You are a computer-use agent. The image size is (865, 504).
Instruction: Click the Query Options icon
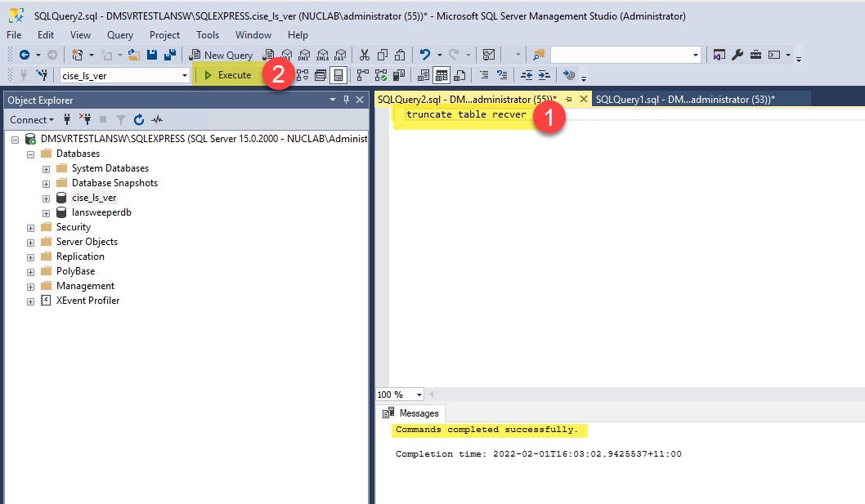point(320,75)
